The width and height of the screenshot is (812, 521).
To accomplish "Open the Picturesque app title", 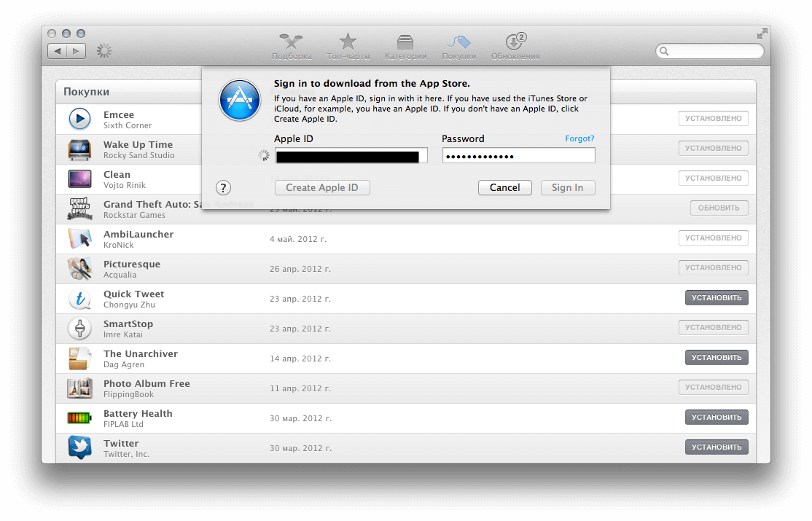I will coord(132,264).
